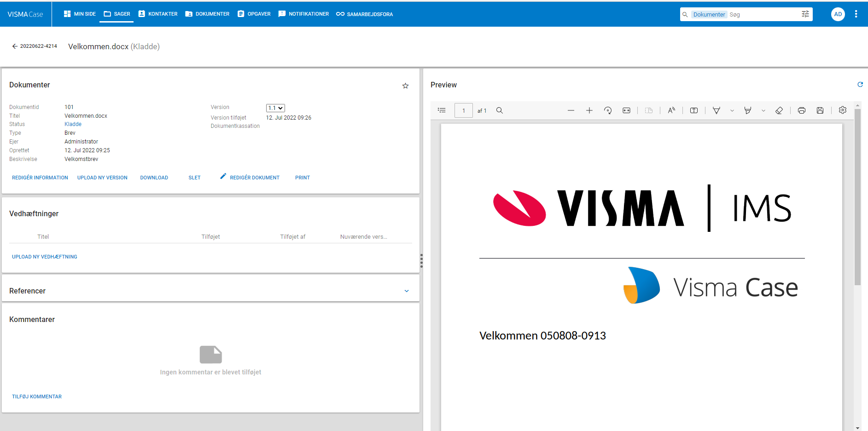Switch the page view layout
Image resolution: width=868 pixels, height=431 pixels.
click(x=649, y=110)
